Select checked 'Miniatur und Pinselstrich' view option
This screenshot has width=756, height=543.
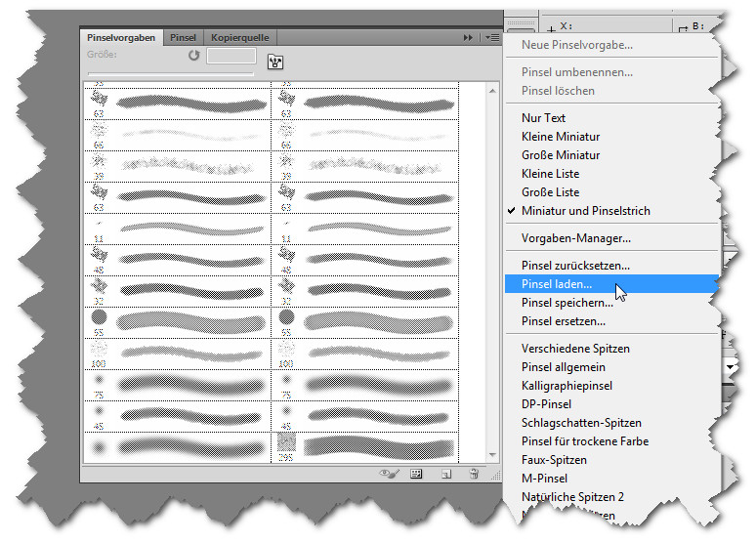pos(585,211)
